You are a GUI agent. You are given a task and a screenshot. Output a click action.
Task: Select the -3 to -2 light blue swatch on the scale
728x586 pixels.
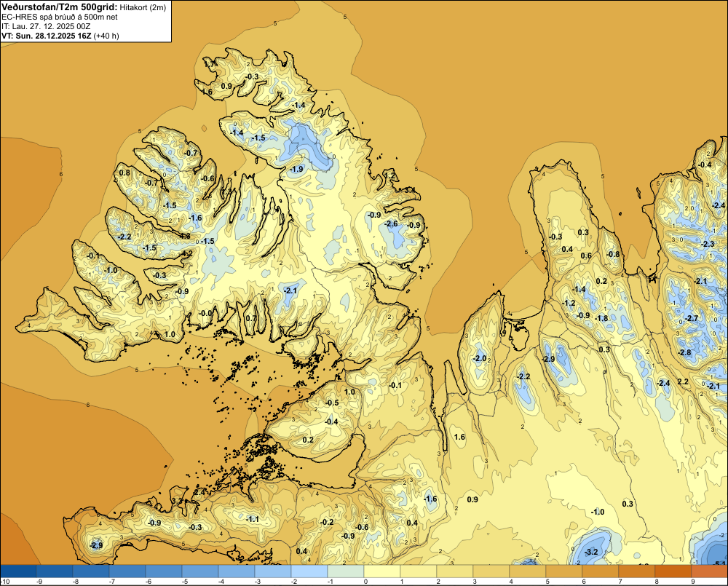coord(273,571)
